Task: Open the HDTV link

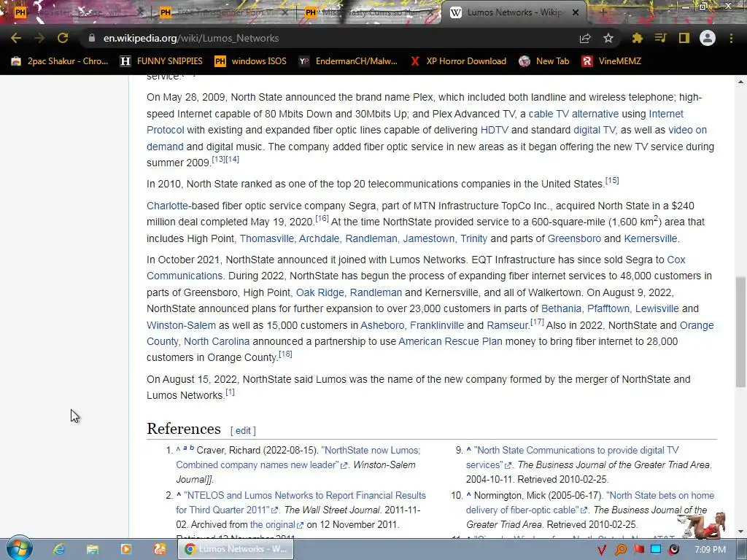Action: click(x=494, y=130)
